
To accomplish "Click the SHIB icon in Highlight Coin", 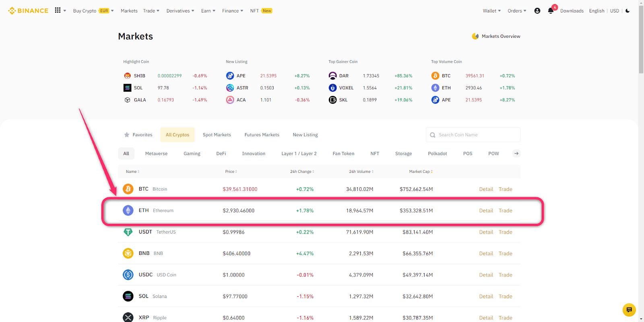I will coord(128,76).
